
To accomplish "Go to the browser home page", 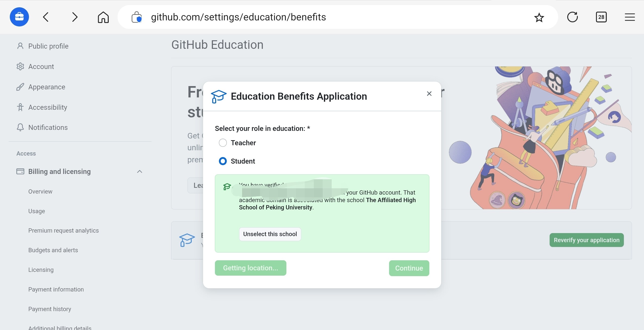I will coord(103,17).
